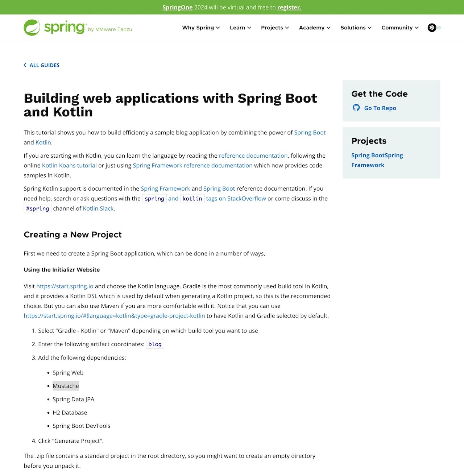Image resolution: width=464 pixels, height=476 pixels.
Task: Click the 'Spring Data JPA' list item
Action: coord(73,400)
